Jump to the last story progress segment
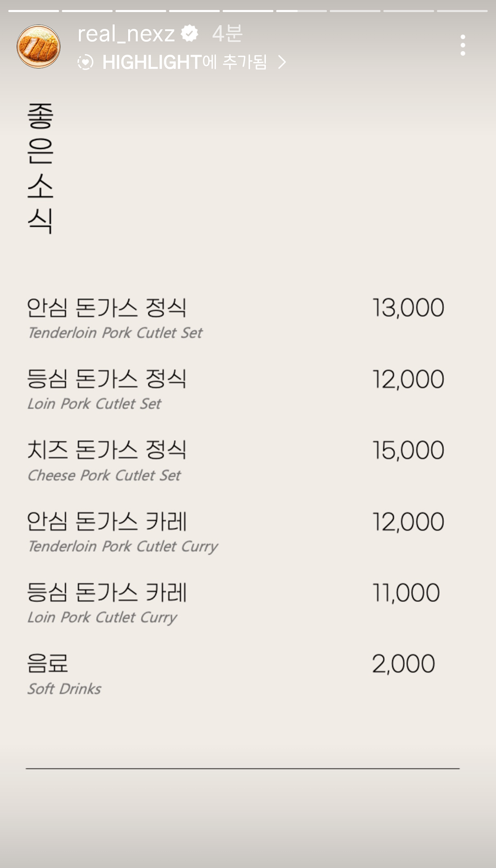Screen dimensions: 496x868 (462, 11)
